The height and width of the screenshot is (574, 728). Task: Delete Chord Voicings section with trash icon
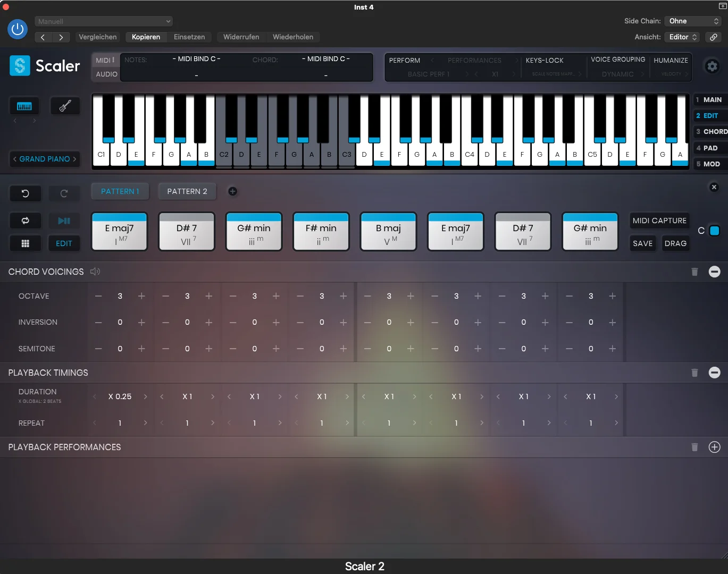click(x=694, y=272)
